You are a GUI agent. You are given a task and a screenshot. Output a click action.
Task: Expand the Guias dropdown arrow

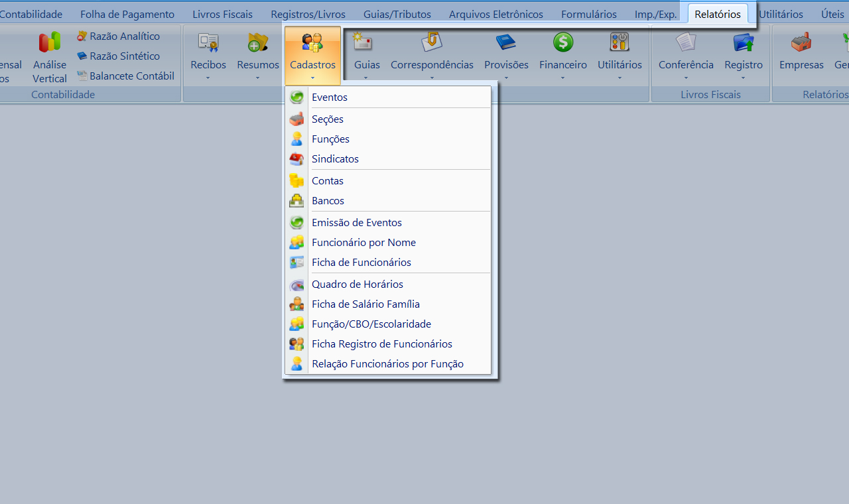click(366, 78)
